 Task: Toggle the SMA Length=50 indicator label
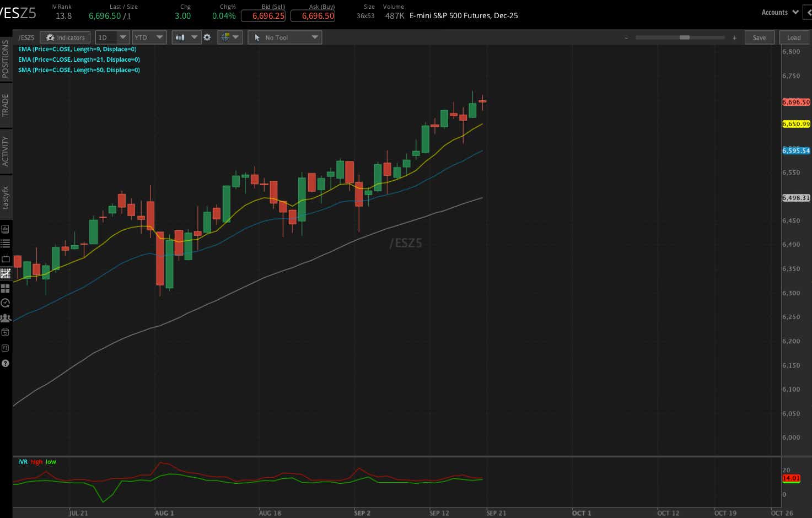click(78, 70)
